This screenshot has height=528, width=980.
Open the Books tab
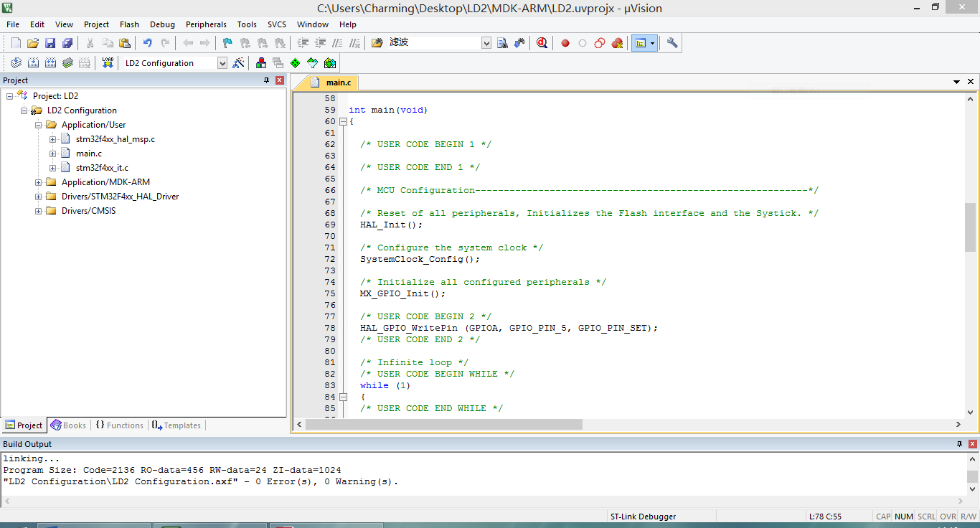tap(68, 425)
